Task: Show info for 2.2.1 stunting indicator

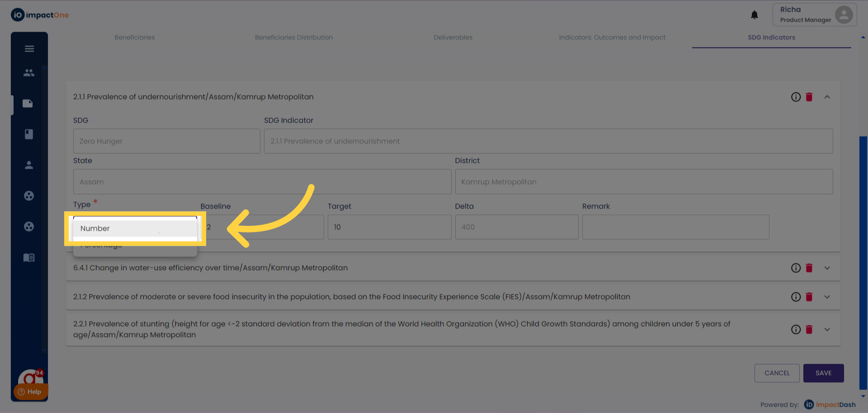Action: 796,329
